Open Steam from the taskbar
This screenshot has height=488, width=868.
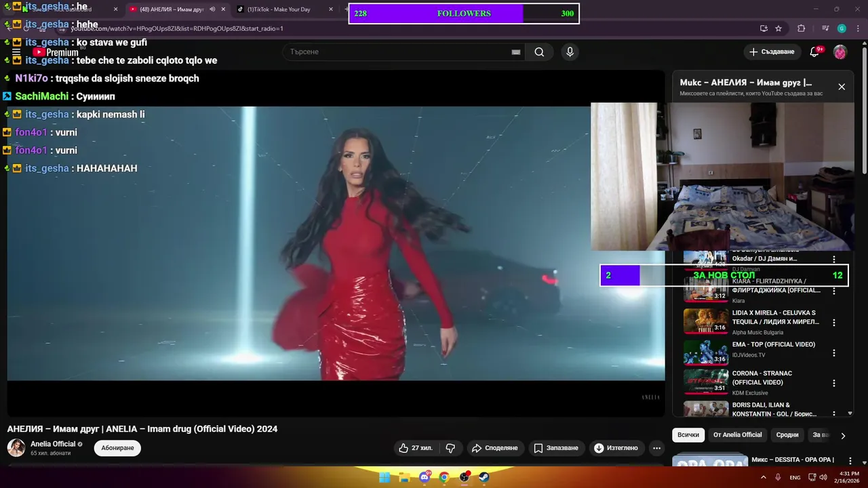(x=484, y=477)
